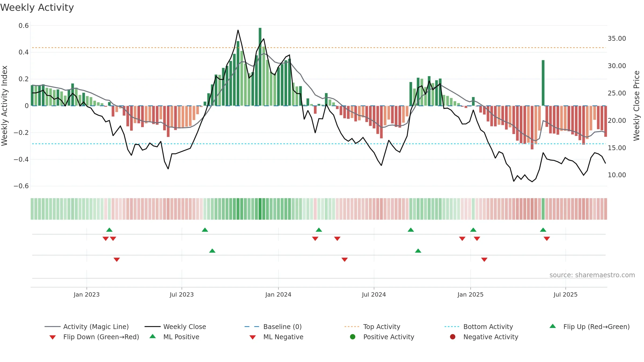Image resolution: width=644 pixels, height=362 pixels.
Task: Click the Flip Up triangle at January 2025
Action: [473, 230]
